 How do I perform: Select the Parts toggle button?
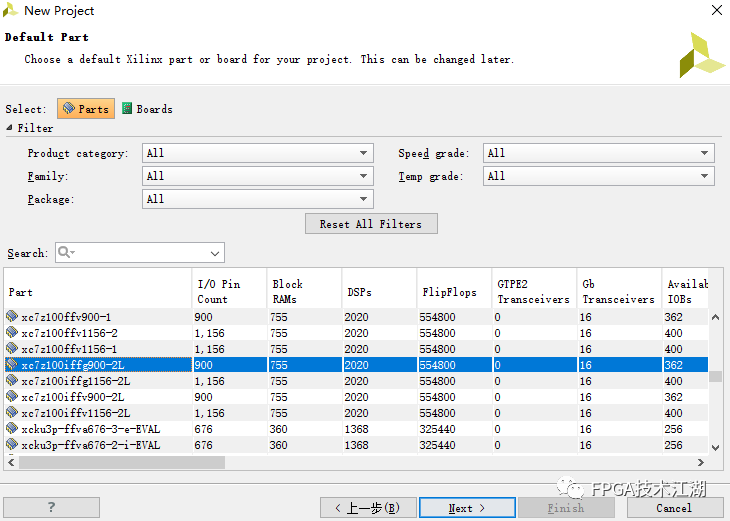click(x=86, y=108)
